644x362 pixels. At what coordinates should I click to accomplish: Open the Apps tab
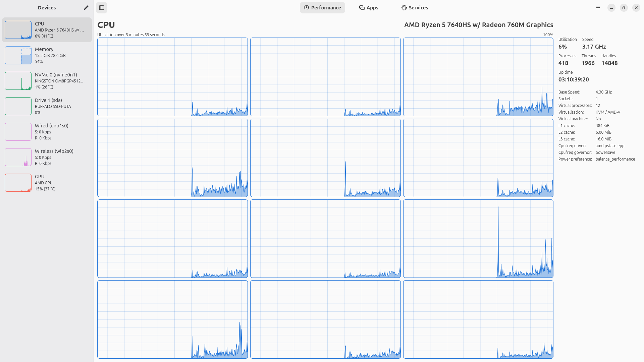[x=369, y=8]
